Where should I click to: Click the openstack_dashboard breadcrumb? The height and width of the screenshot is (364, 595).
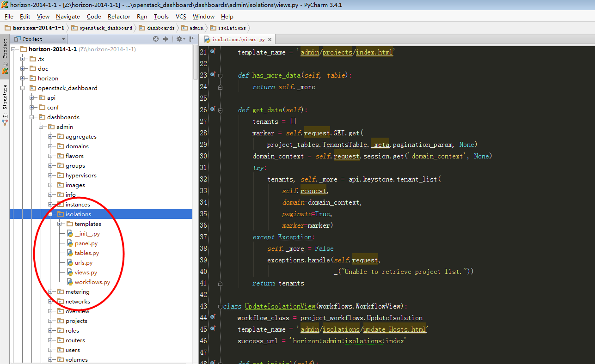click(102, 28)
